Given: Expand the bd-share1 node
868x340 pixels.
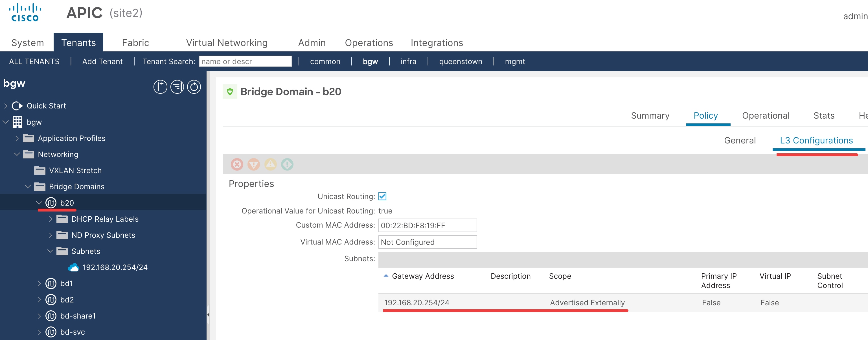Looking at the screenshot, I should (x=39, y=316).
